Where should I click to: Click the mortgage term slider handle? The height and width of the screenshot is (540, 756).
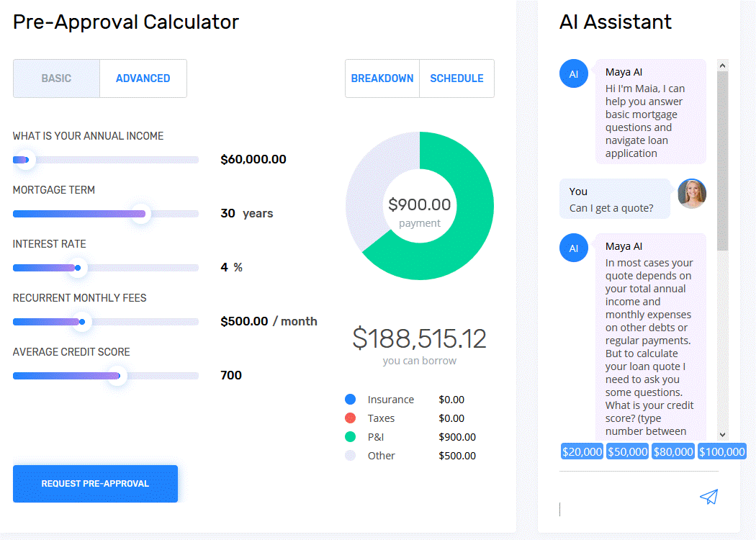(141, 214)
